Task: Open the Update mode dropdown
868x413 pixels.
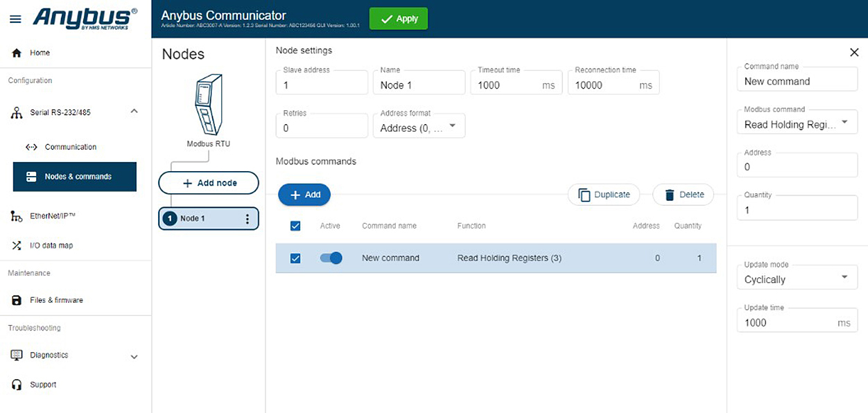Action: (797, 279)
